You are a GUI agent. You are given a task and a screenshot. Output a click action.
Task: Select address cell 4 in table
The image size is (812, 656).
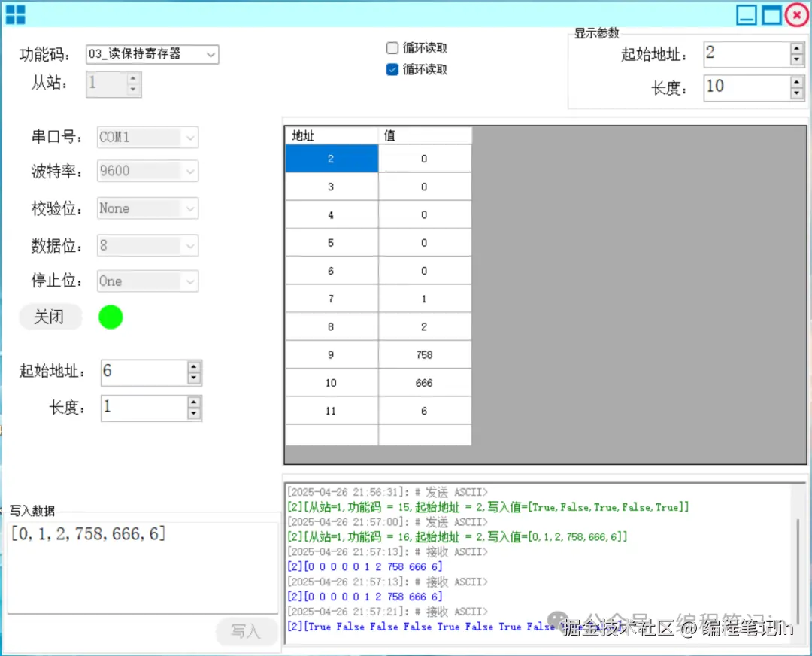pyautogui.click(x=332, y=214)
